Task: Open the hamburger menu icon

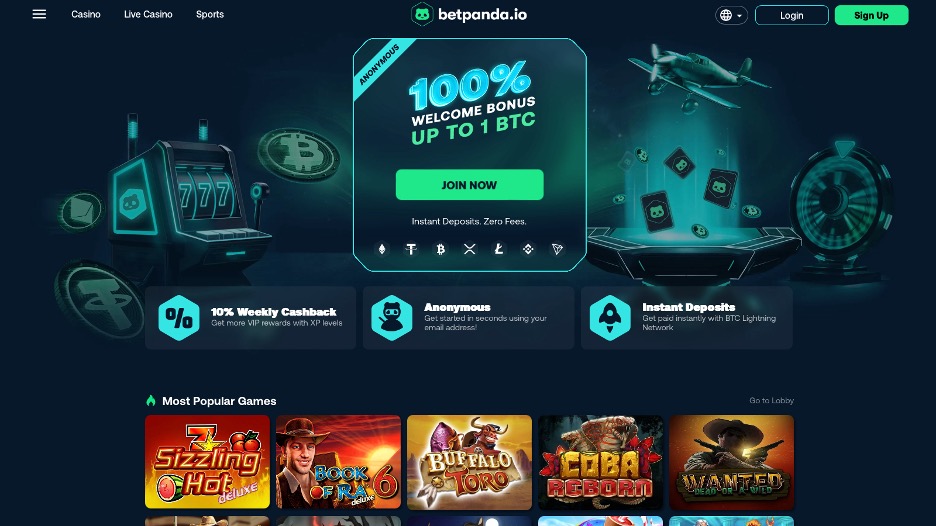Action: coord(39,14)
